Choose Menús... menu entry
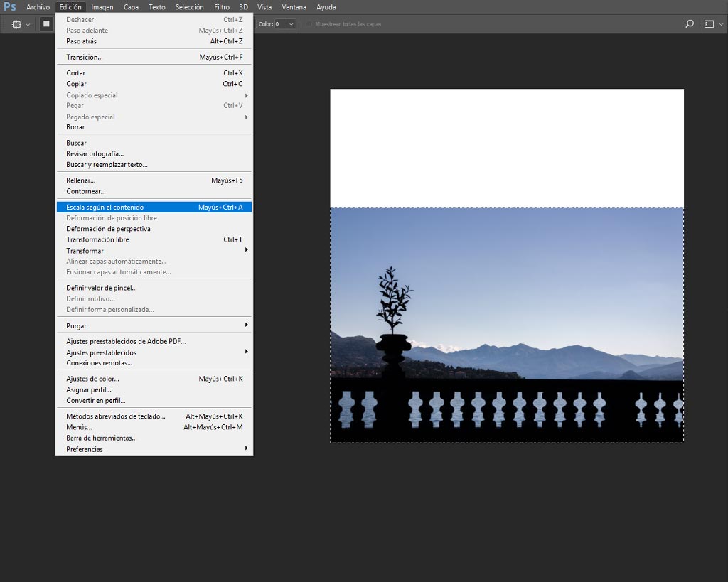Screen dimensions: 728x582 click(154, 427)
